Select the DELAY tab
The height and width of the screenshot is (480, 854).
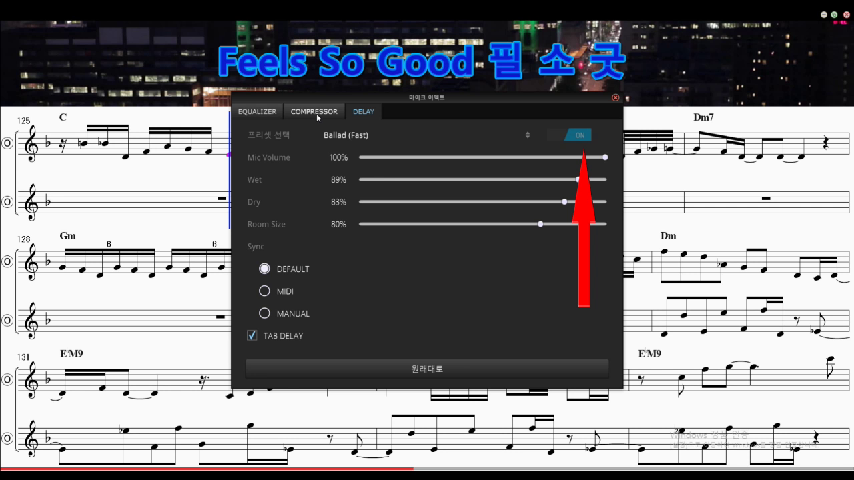[x=363, y=111]
